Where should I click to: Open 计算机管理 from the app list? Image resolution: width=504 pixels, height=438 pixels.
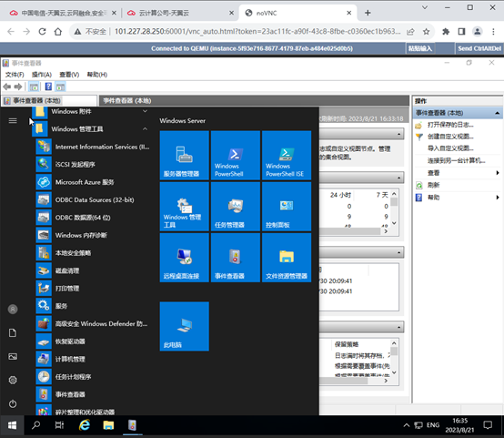93,359
